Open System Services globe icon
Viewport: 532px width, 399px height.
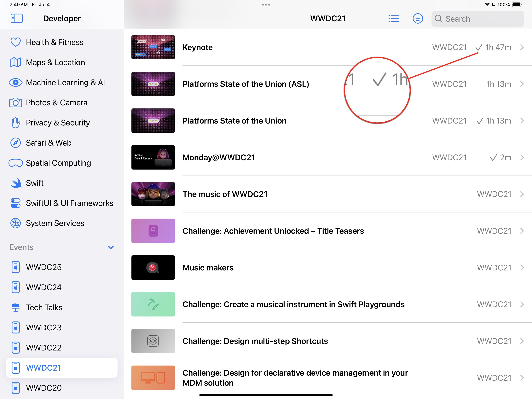point(16,223)
